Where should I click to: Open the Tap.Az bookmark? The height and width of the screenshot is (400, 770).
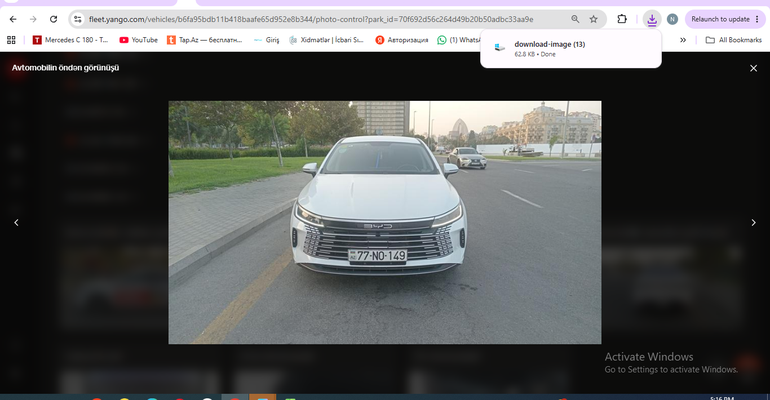click(x=205, y=40)
